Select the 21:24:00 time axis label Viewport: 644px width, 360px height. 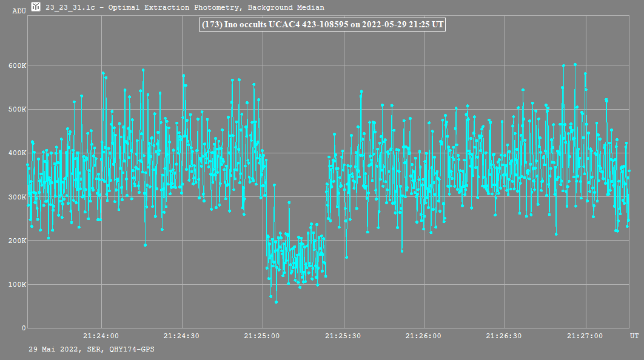(101, 336)
